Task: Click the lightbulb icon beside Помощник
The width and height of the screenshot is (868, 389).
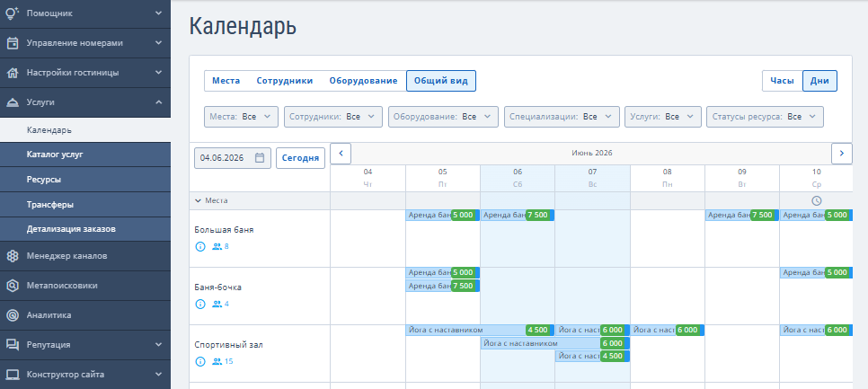Action: tap(13, 13)
